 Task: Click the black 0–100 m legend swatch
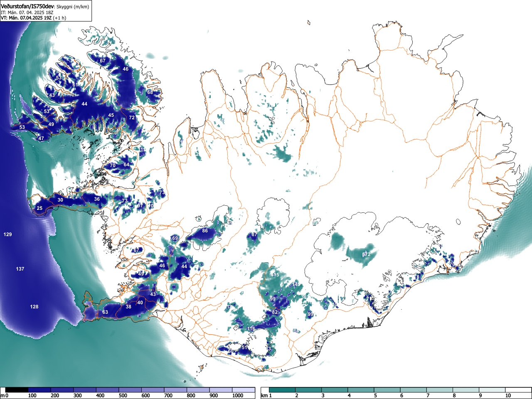point(17,390)
